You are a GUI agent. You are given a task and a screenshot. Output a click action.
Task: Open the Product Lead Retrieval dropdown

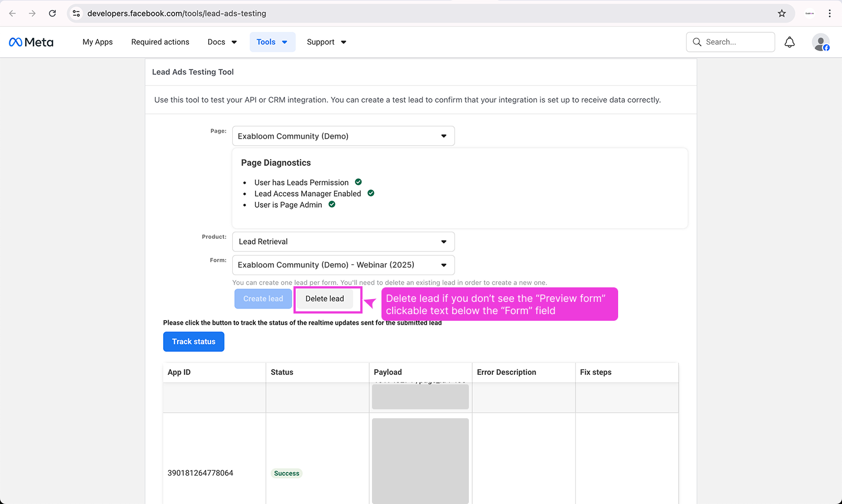(343, 242)
